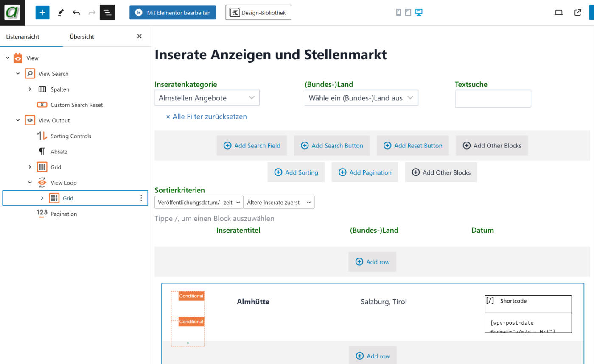Switch to desktop monitor preview
The width and height of the screenshot is (594, 364).
419,13
